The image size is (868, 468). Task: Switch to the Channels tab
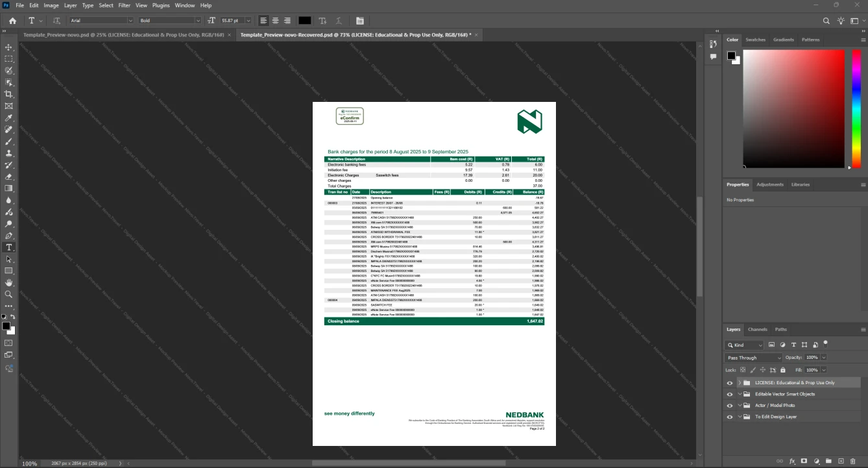coord(757,329)
